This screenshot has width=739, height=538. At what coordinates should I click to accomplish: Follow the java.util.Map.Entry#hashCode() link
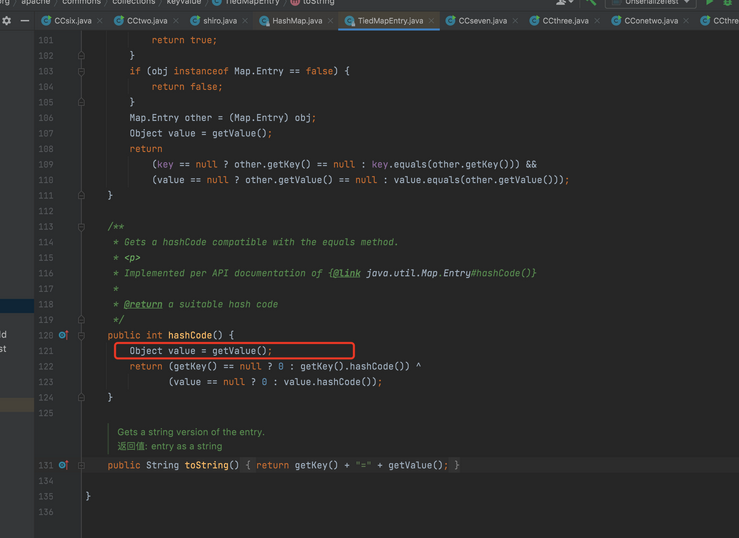coord(451,273)
